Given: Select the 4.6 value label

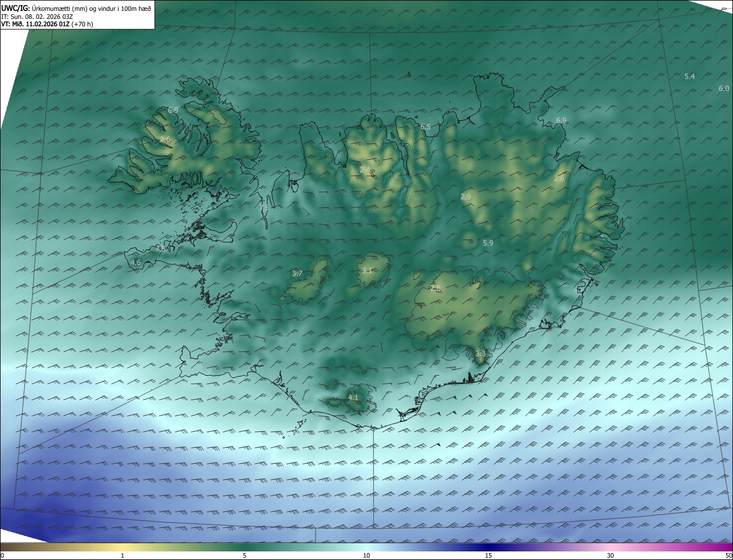Looking at the screenshot, I should pos(136,262).
